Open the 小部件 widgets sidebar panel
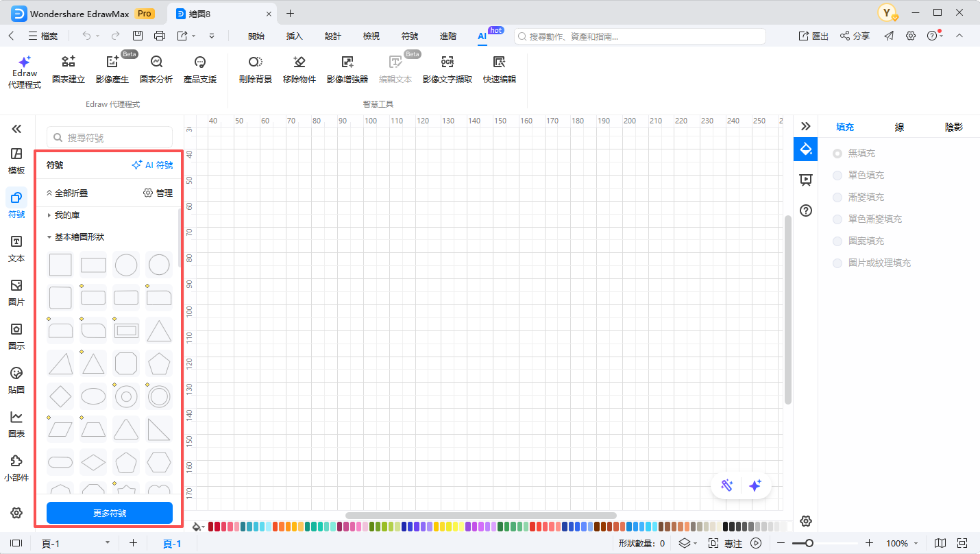This screenshot has height=554, width=980. tap(16, 468)
